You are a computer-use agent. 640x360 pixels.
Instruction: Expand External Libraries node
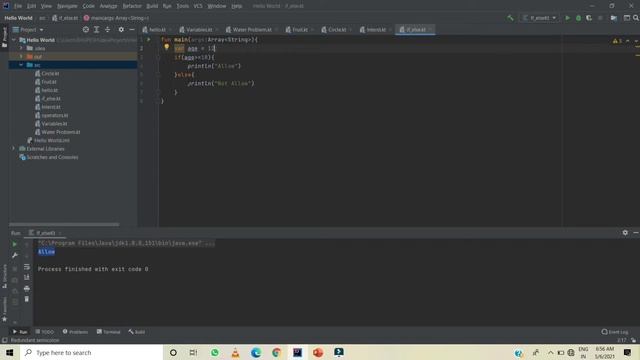pyautogui.click(x=13, y=149)
